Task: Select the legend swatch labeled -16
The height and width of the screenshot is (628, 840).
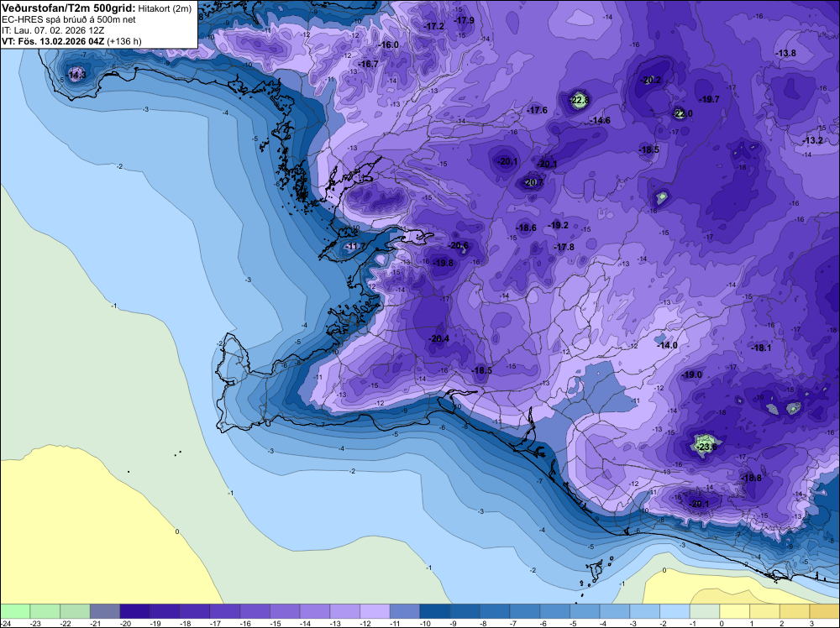Action: pyautogui.click(x=255, y=611)
